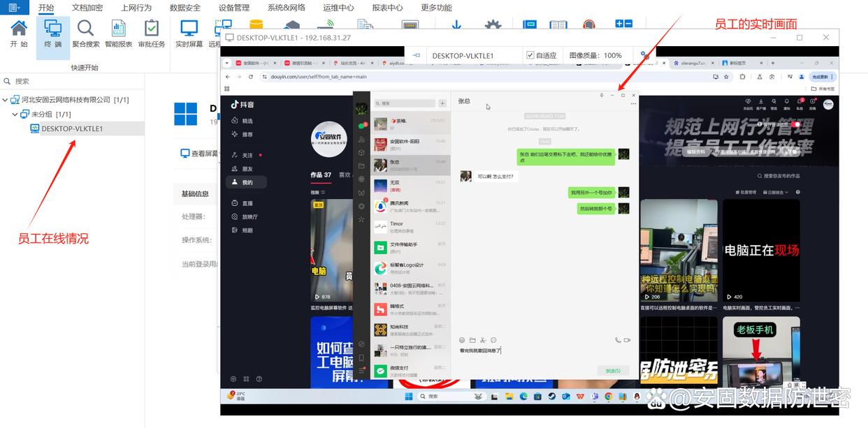Screen dimensions: 868x428
Task: Click 基础信息 section header
Action: 195,193
